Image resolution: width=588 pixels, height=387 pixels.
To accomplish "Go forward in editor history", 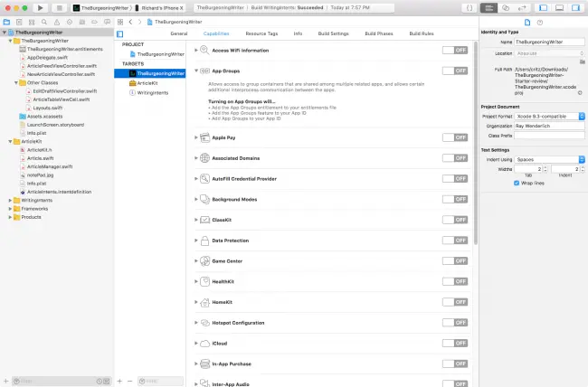I will 140,22.
